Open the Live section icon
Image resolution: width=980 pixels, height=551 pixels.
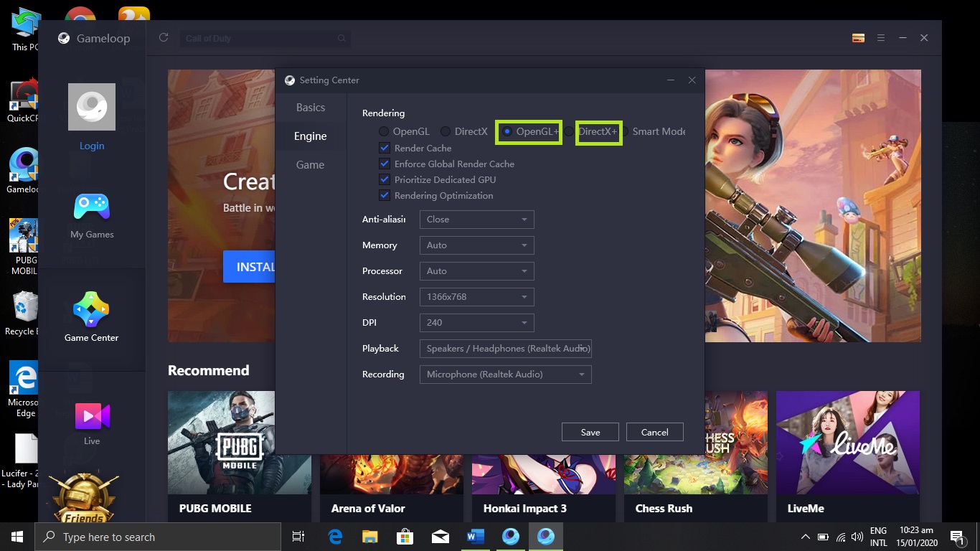[x=92, y=416]
